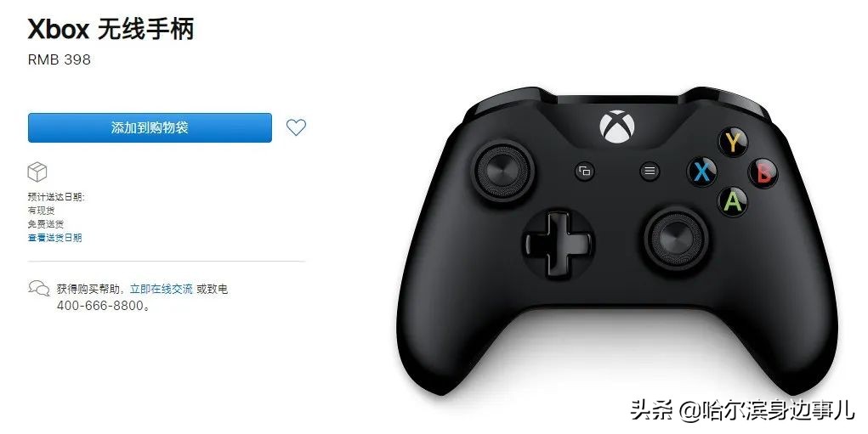The image size is (868, 434).
Task: Click the chat bubbles help icon
Action: 39,288
